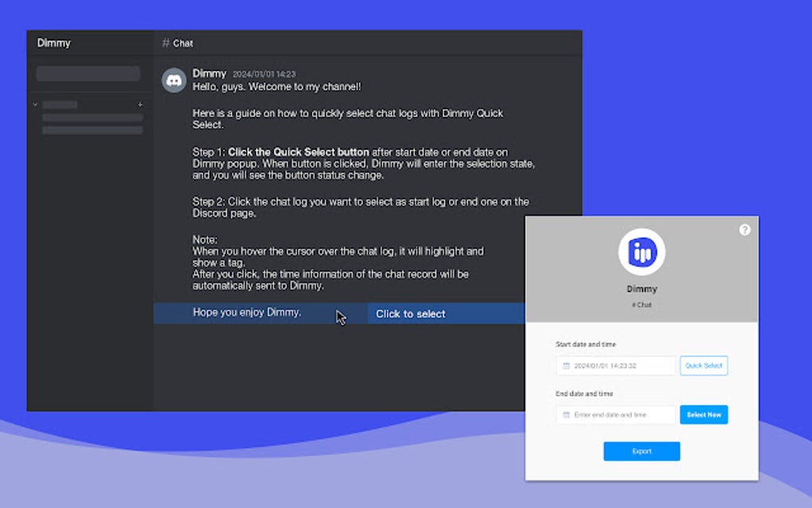Click the calendar icon in the start date field
Screen dimensions: 812x508
point(564,365)
